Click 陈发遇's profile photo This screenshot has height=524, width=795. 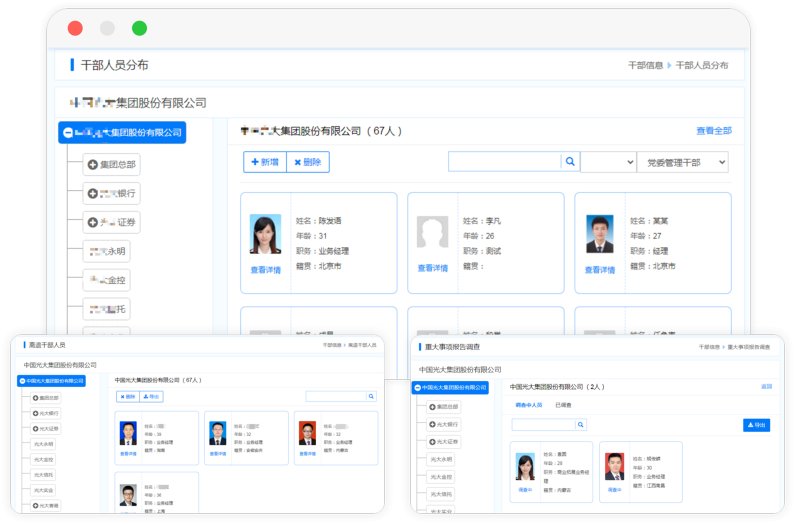[266, 234]
